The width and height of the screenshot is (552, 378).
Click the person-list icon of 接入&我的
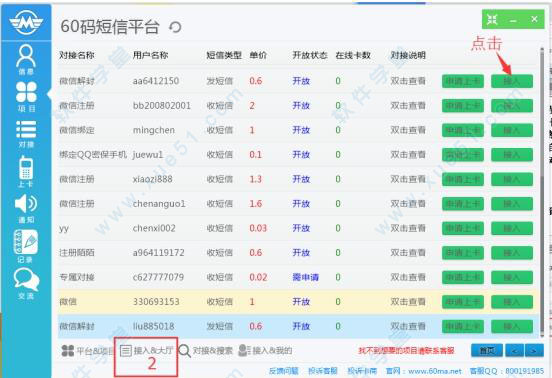(x=244, y=351)
